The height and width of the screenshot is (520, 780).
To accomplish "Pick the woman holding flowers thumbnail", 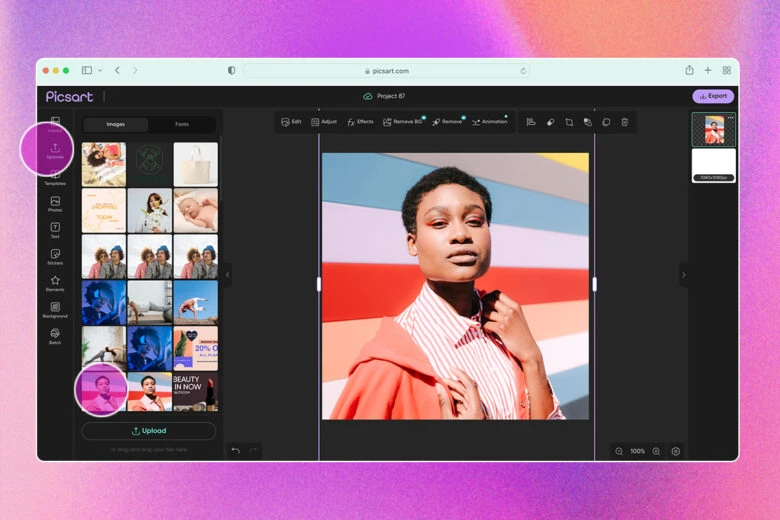I will [x=149, y=210].
